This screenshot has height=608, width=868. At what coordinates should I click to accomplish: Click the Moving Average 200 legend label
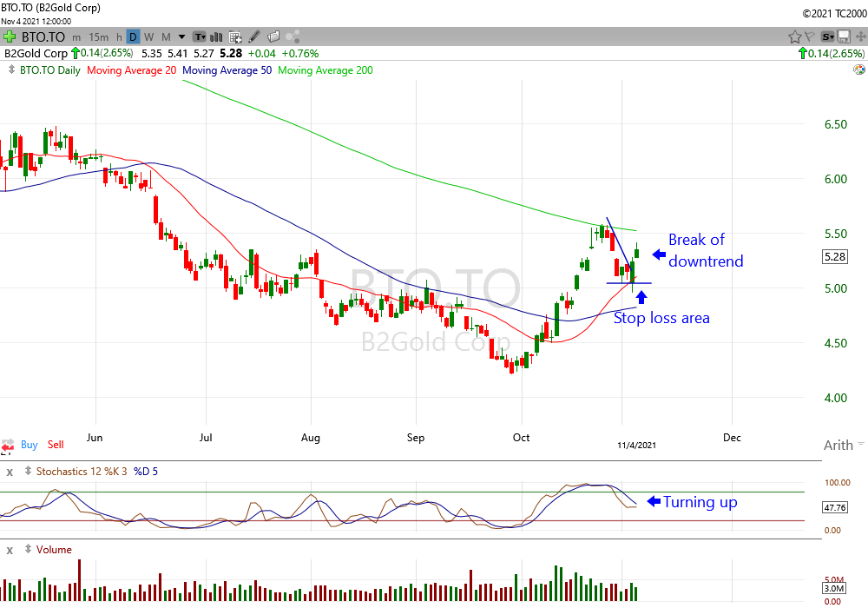pyautogui.click(x=325, y=70)
